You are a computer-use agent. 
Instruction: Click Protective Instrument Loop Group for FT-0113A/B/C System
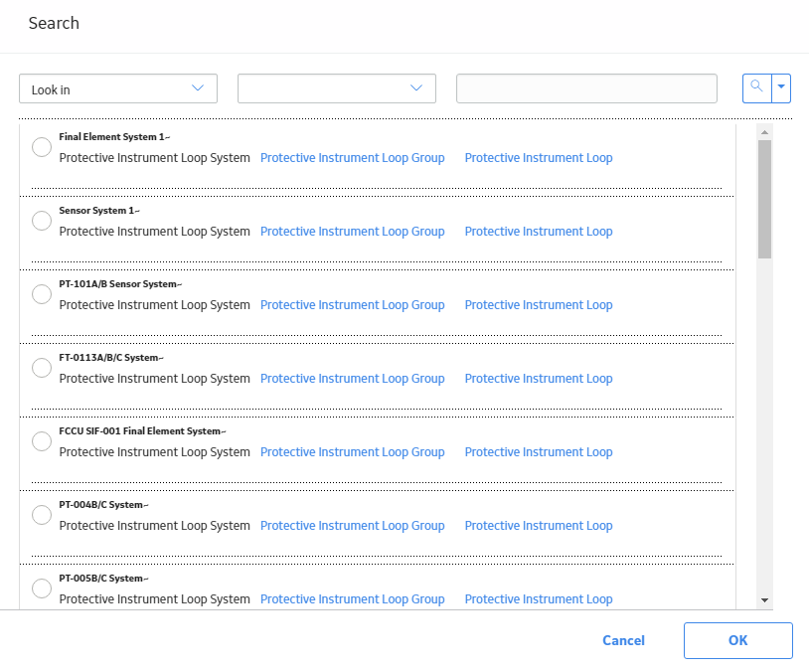(x=353, y=379)
